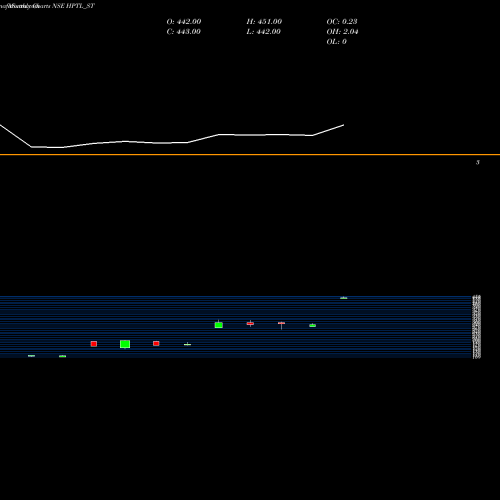Select the OC: 0.23 reading
Image resolution: width=500 pixels, height=500 pixels.
tap(342, 22)
